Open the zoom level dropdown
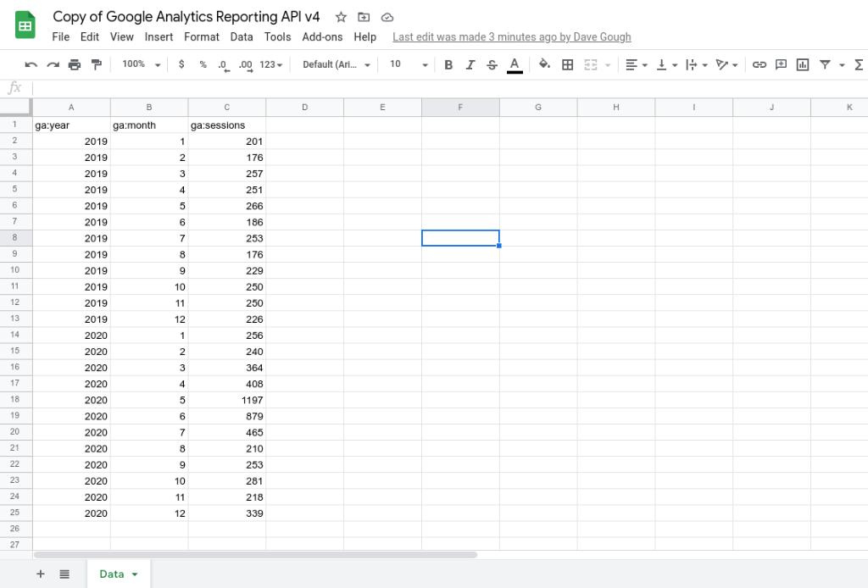The width and height of the screenshot is (868, 588). pos(138,64)
